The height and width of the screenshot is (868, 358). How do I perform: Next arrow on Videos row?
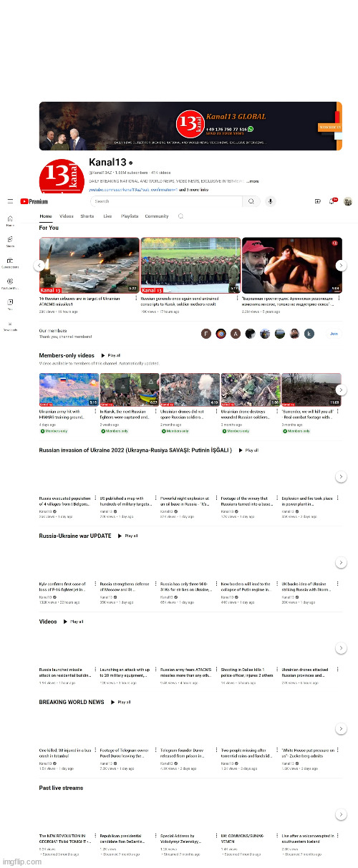[x=341, y=649]
